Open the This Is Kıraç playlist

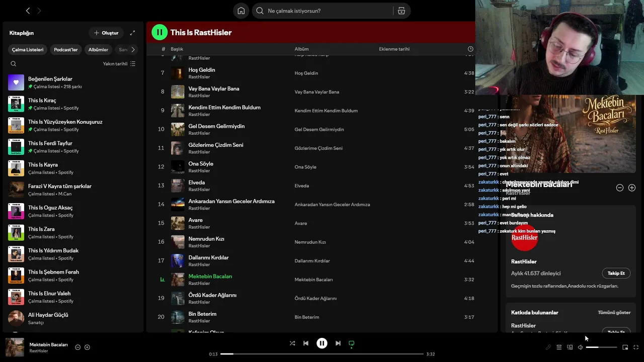pos(73,104)
